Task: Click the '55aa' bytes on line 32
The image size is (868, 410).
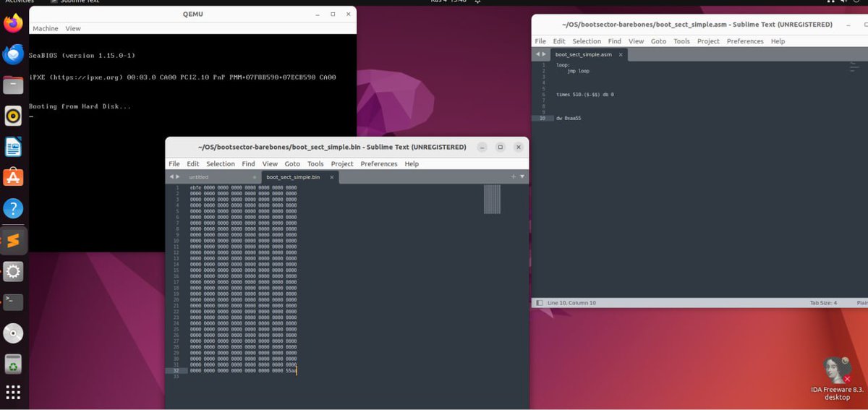Action: click(291, 370)
